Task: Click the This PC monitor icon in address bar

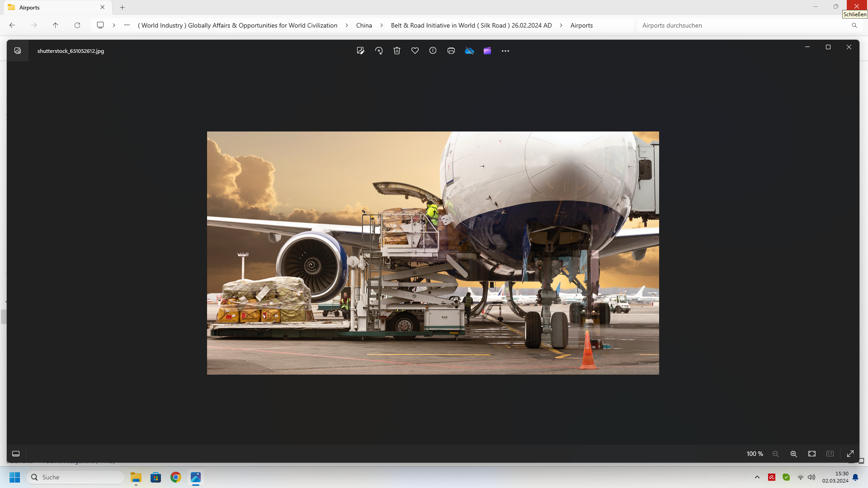Action: (x=100, y=25)
